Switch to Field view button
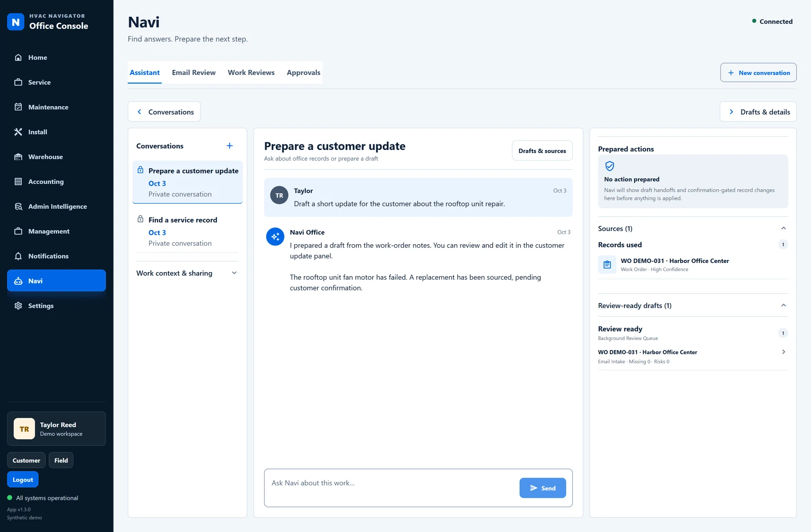 [x=61, y=460]
